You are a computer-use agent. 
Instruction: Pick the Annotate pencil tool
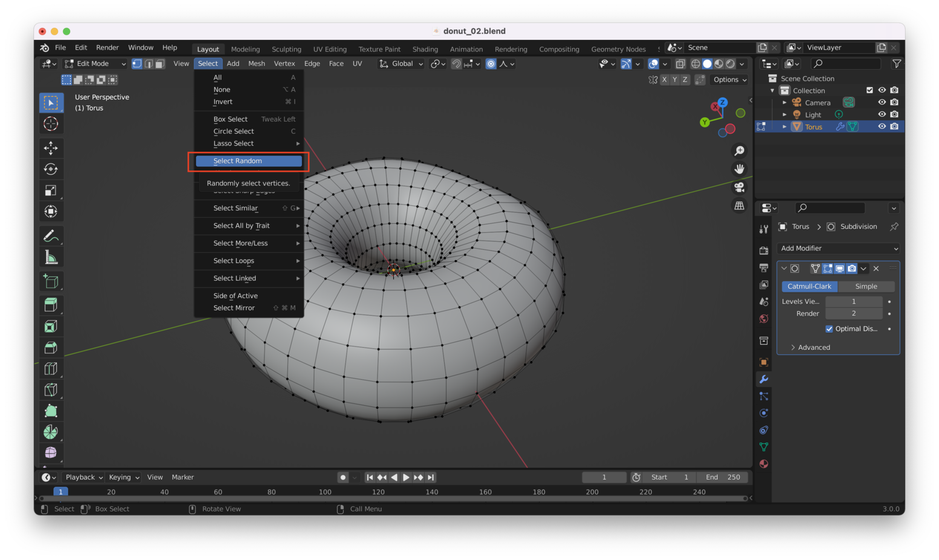[x=51, y=236]
